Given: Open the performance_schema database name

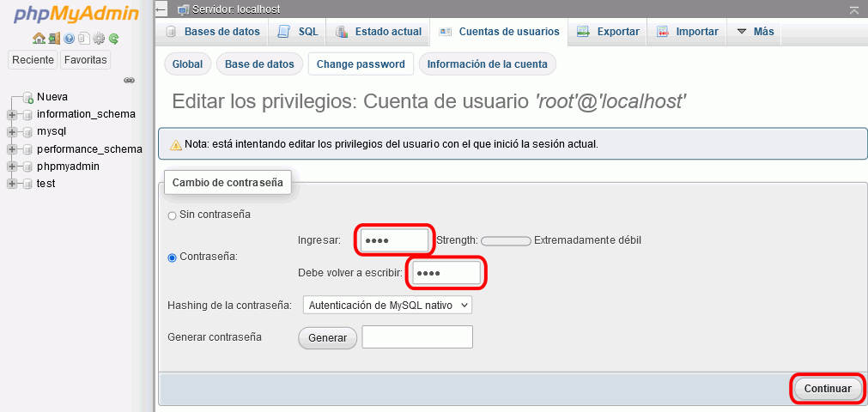Looking at the screenshot, I should coord(89,149).
